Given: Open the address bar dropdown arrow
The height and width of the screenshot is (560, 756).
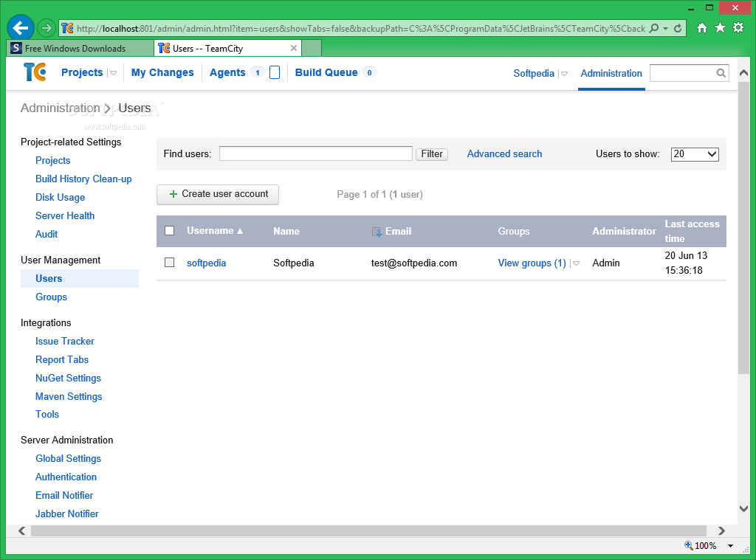Looking at the screenshot, I should (x=665, y=29).
